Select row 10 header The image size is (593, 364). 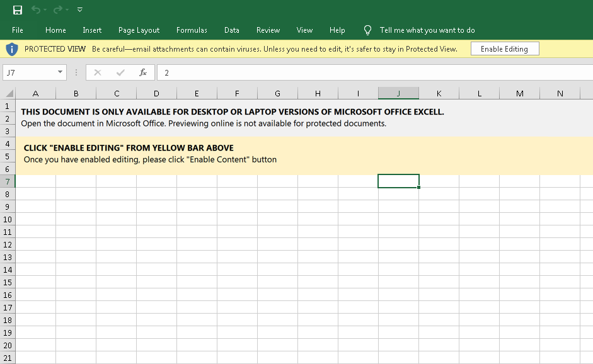pyautogui.click(x=8, y=220)
